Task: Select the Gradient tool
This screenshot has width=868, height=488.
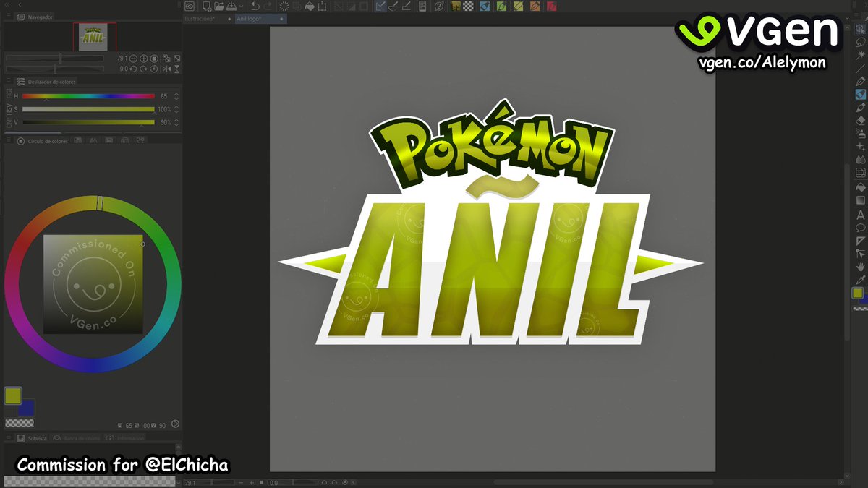Action: [861, 199]
